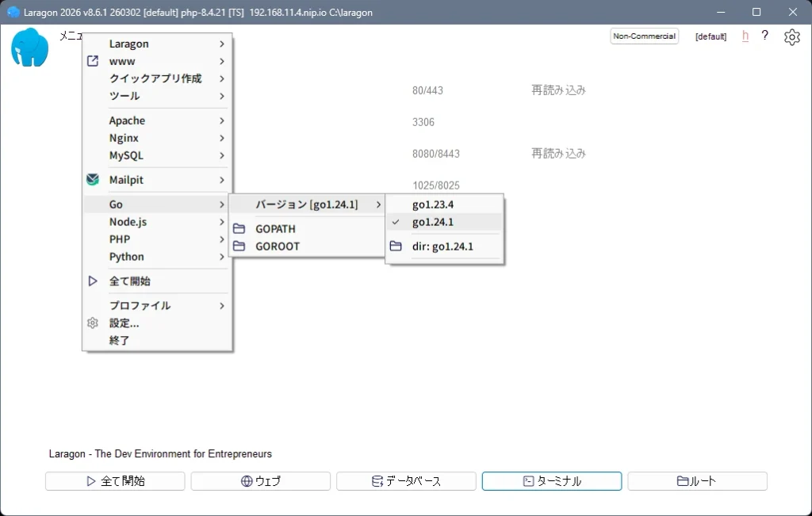The width and height of the screenshot is (812, 516).
Task: Click the Laragon icon in the title bar
Action: pyautogui.click(x=13, y=12)
